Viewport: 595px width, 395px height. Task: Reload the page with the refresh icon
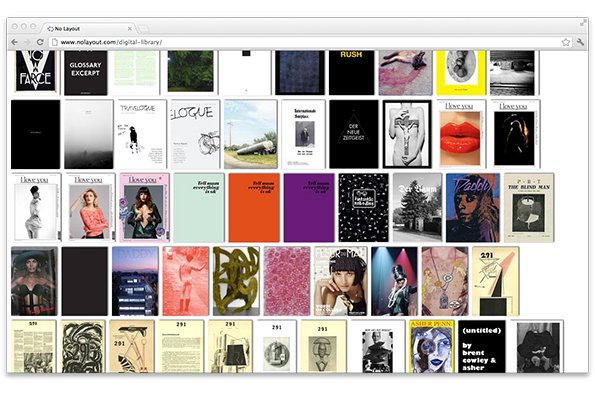[x=40, y=42]
